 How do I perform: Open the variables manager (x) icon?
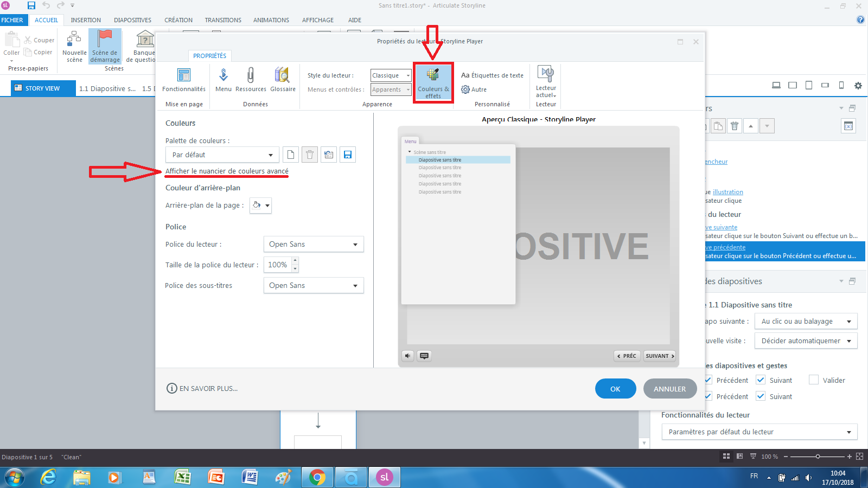tap(848, 126)
